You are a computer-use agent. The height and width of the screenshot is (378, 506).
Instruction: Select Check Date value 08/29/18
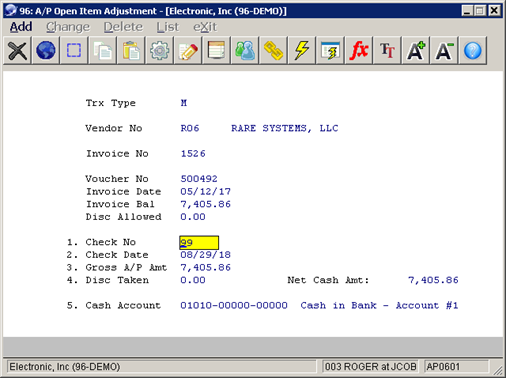coord(205,255)
